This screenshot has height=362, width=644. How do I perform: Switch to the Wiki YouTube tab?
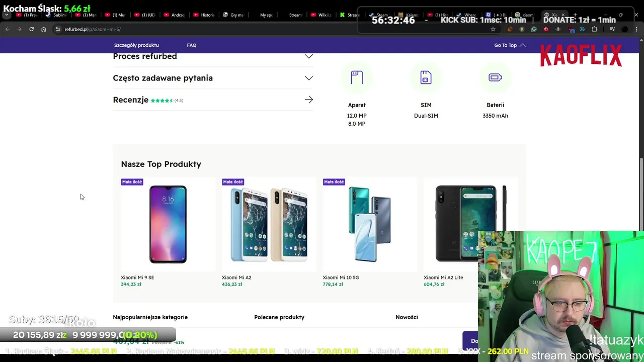coord(321,15)
